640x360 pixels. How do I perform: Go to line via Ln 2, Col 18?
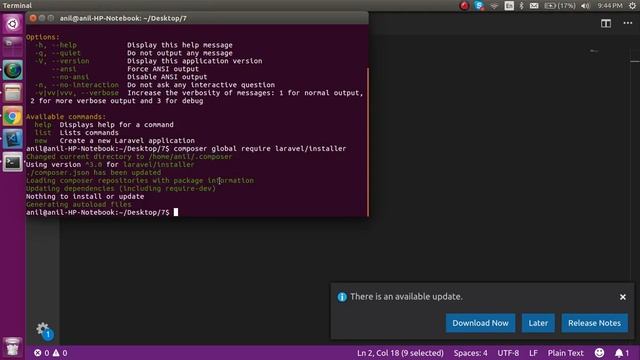point(400,353)
